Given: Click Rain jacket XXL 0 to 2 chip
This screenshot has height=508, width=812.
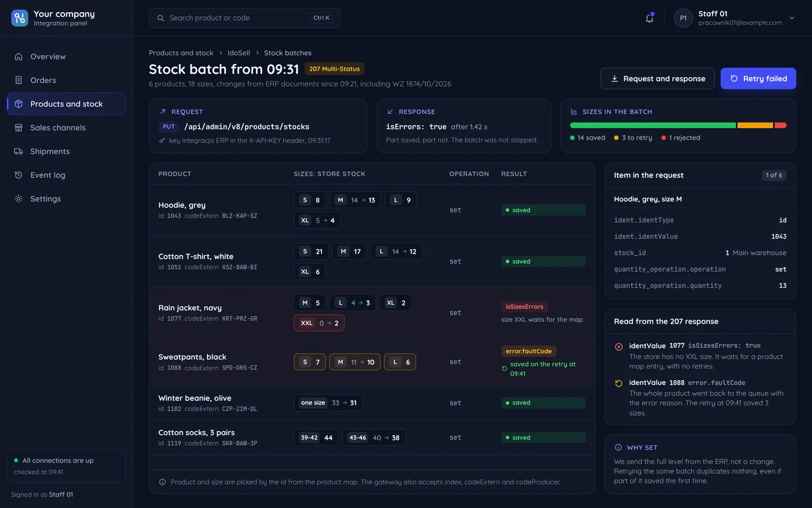Looking at the screenshot, I should (319, 323).
